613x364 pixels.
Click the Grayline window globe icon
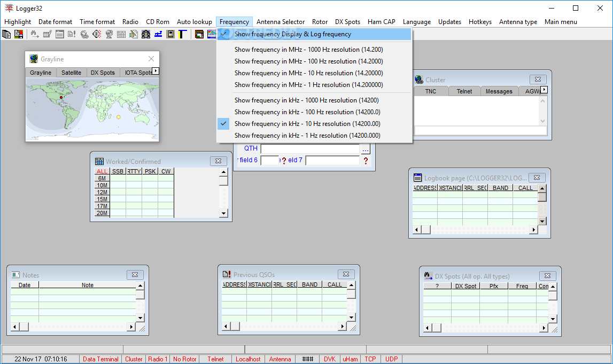[x=34, y=59]
